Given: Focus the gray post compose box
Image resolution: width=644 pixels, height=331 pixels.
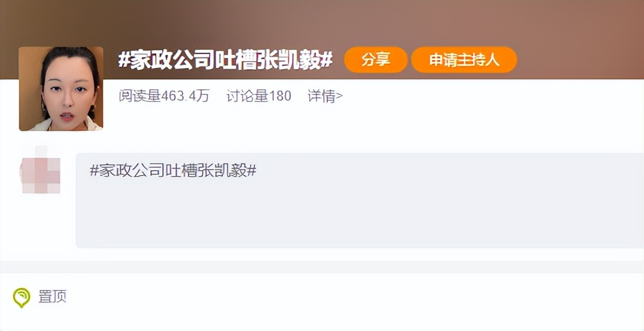Looking at the screenshot, I should 360,201.
